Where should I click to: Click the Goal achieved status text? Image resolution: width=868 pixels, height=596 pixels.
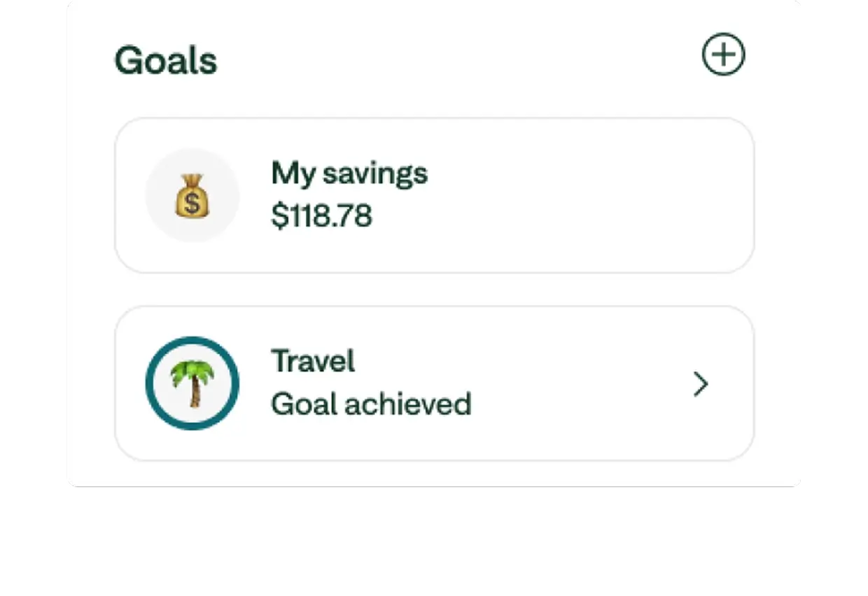pos(371,404)
